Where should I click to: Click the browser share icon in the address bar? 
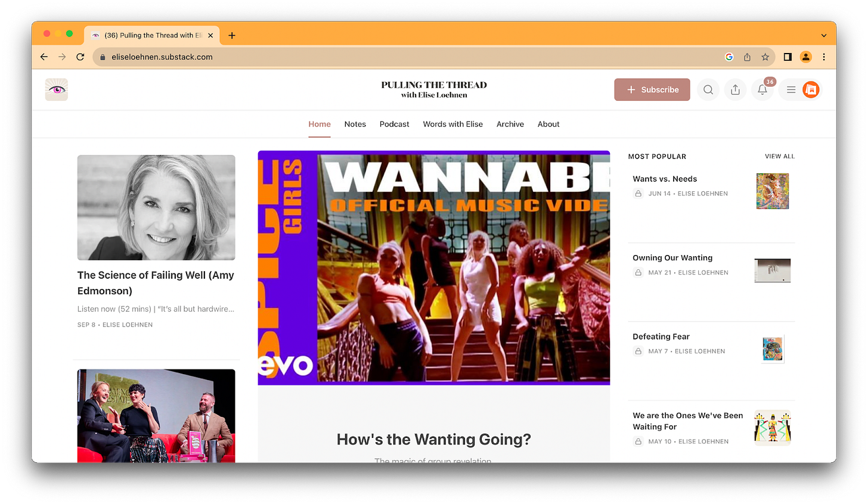click(747, 57)
